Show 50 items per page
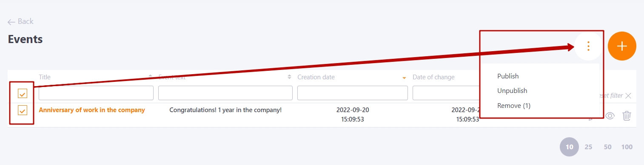 point(607,147)
